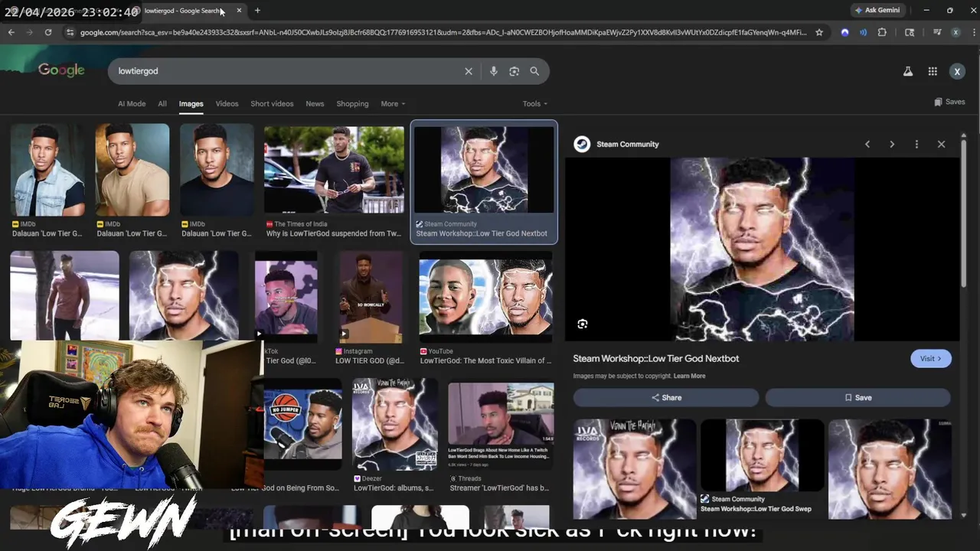Switch to the Videos tab
This screenshot has height=551, width=980.
(227, 104)
